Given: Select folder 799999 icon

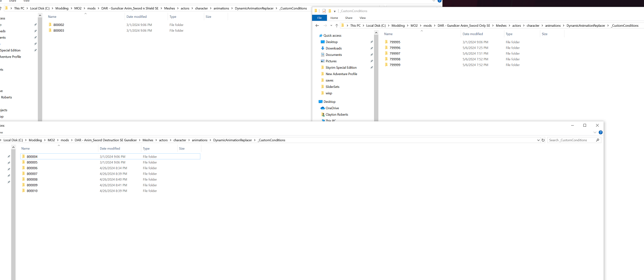Looking at the screenshot, I should (386, 65).
